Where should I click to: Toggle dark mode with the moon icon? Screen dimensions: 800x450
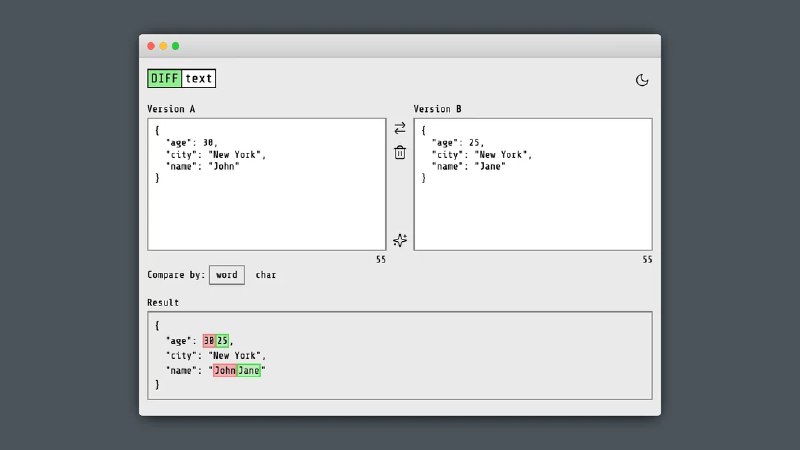[x=642, y=80]
